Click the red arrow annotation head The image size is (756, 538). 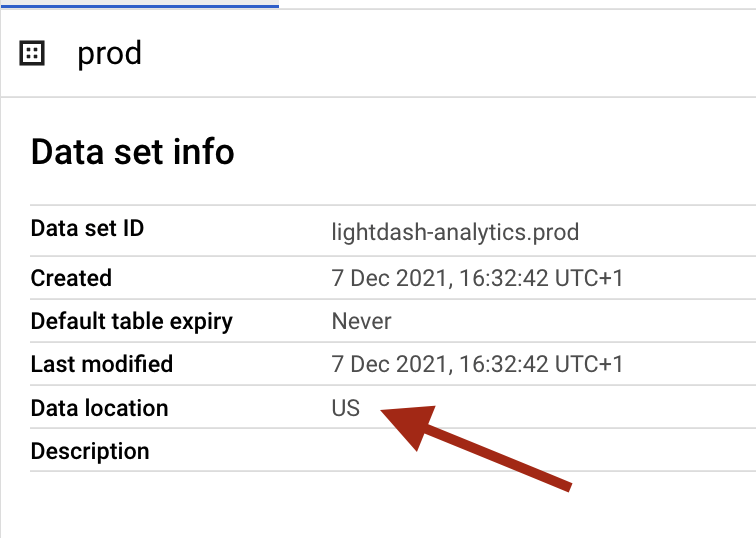[409, 425]
